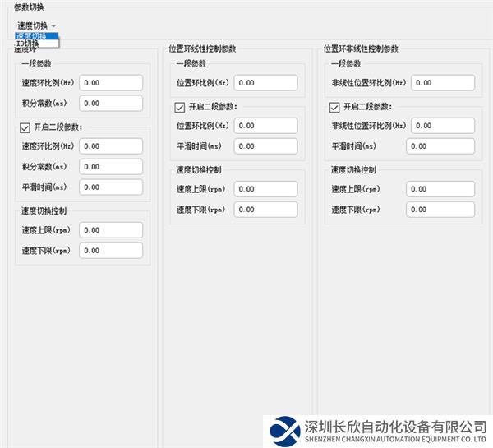Image resolution: width=493 pixels, height=448 pixels.
Task: Click first-stage 速度环比例(Hz) input field
Action: (x=111, y=83)
